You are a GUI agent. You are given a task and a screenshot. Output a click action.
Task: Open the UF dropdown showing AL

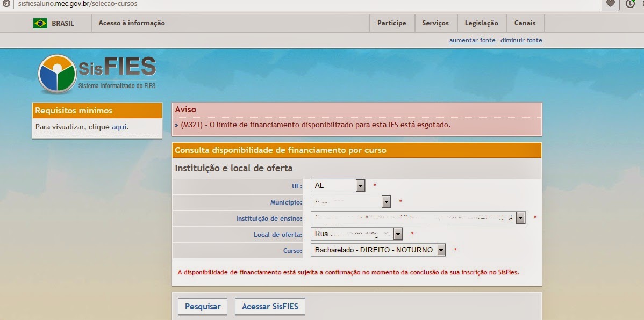338,185
